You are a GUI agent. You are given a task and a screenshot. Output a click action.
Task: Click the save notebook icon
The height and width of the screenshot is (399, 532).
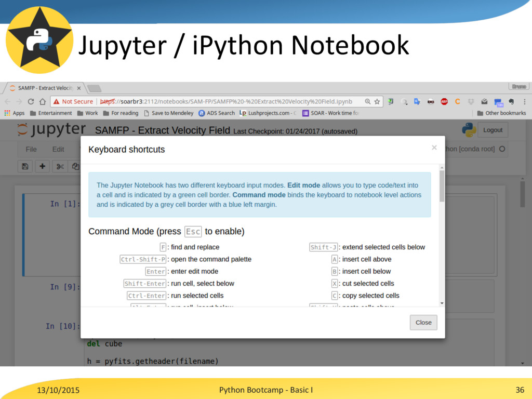25,166
